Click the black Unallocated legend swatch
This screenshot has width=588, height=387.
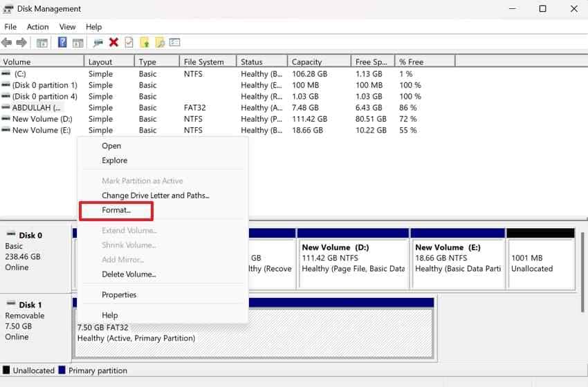pos(6,370)
